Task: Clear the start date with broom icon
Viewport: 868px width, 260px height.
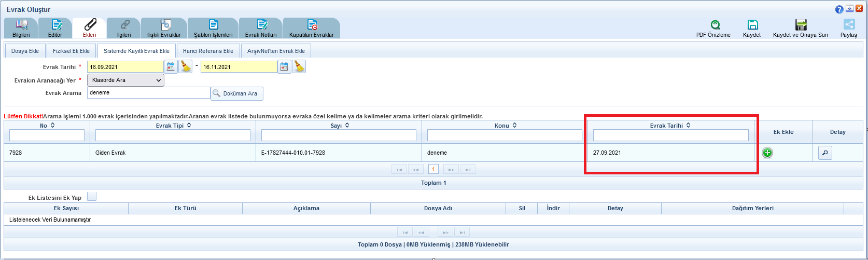Action: click(185, 66)
